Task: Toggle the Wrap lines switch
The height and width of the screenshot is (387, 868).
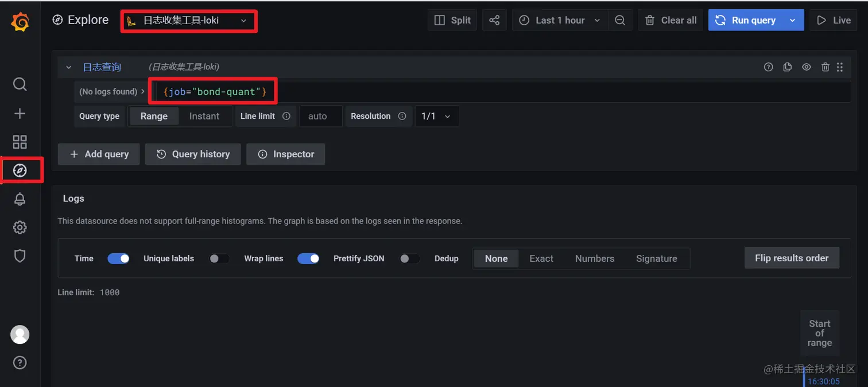Action: click(308, 258)
